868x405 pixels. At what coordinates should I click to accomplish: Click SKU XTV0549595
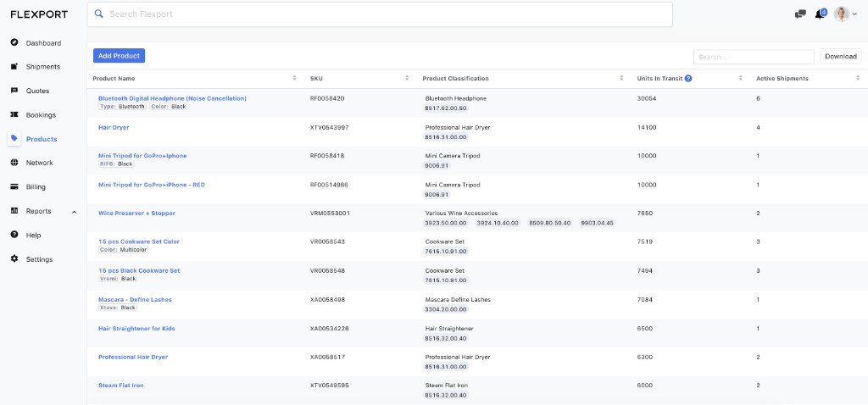point(330,386)
